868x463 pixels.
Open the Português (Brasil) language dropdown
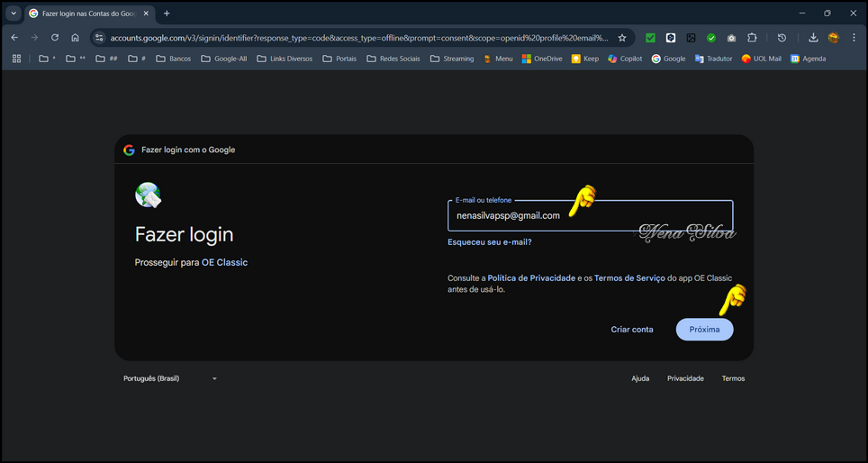pos(170,378)
